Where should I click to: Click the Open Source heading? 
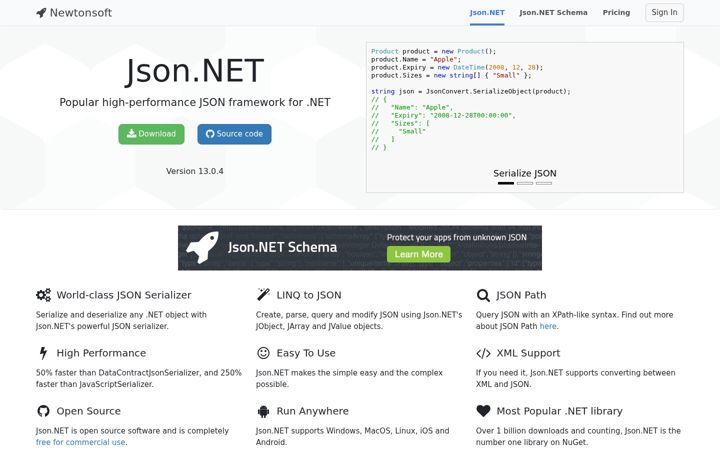coord(89,411)
